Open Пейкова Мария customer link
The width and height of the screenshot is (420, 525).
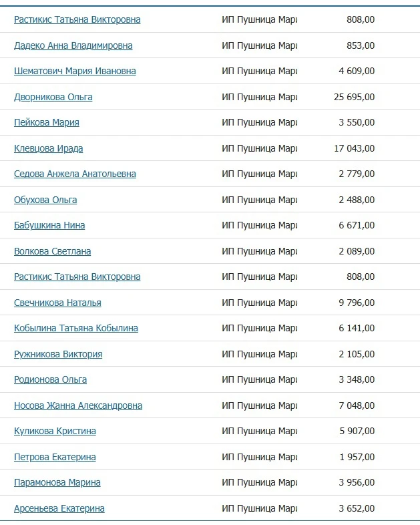point(47,122)
